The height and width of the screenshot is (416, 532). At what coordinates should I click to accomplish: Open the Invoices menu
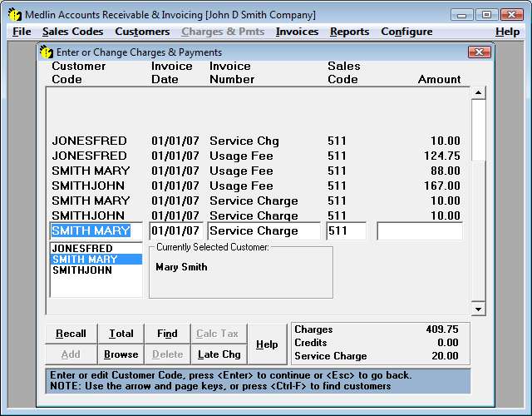point(297,32)
